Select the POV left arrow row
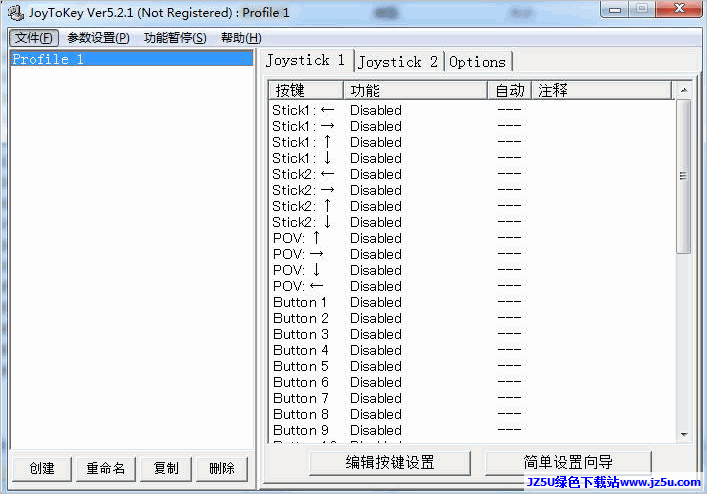This screenshot has width=707, height=494. [472, 286]
